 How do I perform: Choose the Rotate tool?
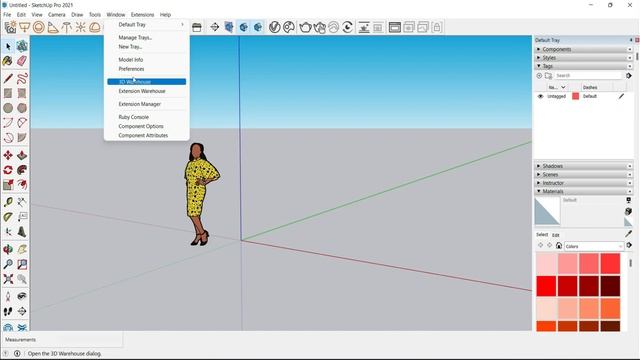(8, 170)
